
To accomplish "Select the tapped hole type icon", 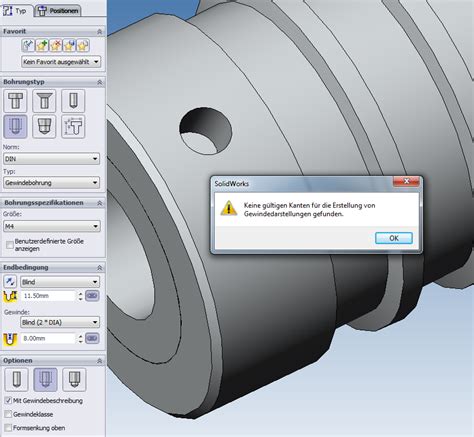I will [x=15, y=127].
